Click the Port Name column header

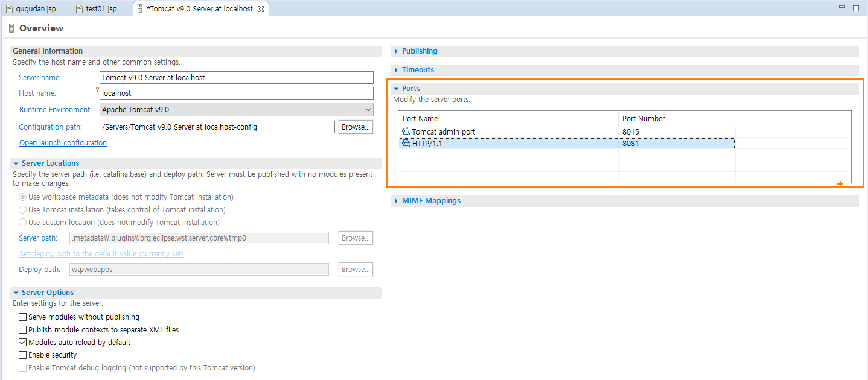point(508,118)
